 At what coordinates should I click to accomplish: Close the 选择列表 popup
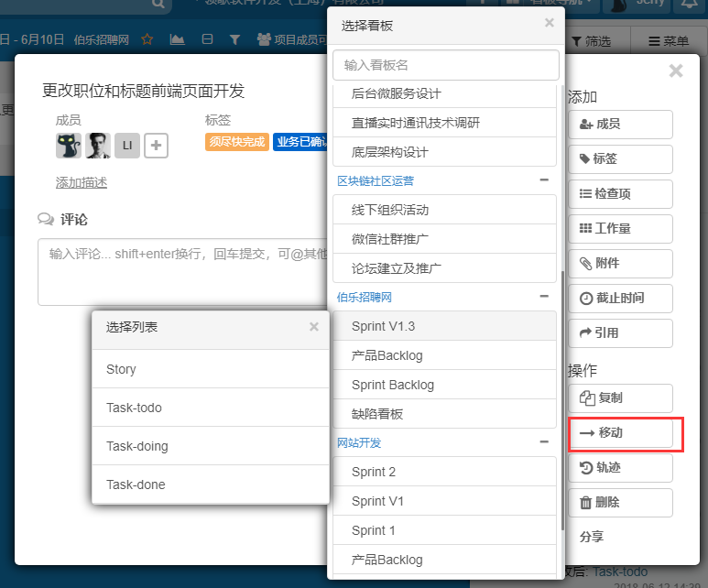314,327
